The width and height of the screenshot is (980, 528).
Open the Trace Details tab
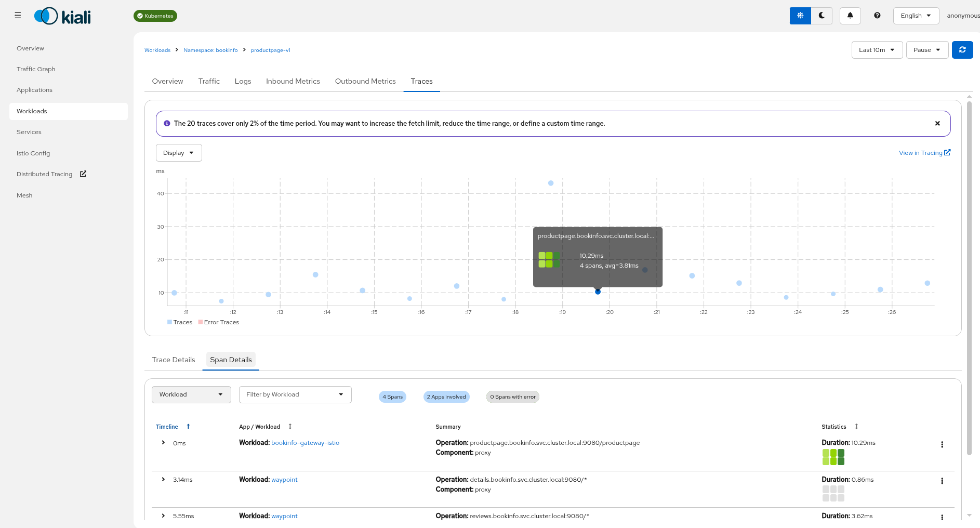(174, 360)
